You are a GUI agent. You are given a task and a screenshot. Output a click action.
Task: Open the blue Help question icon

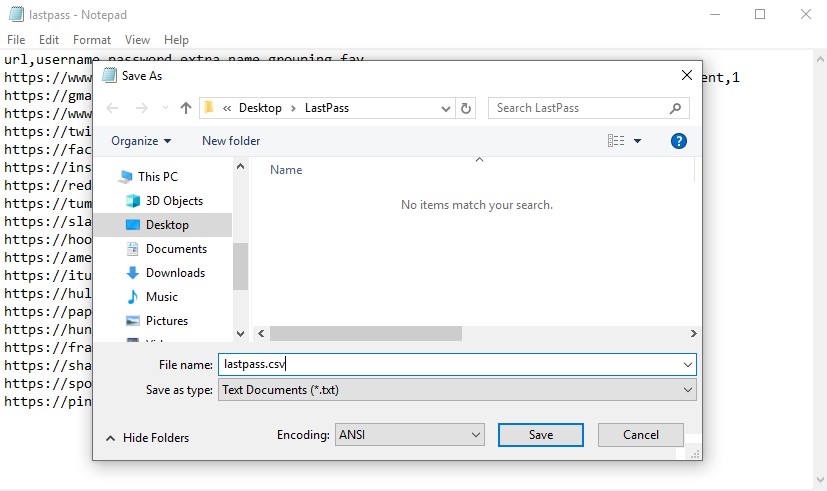point(678,141)
